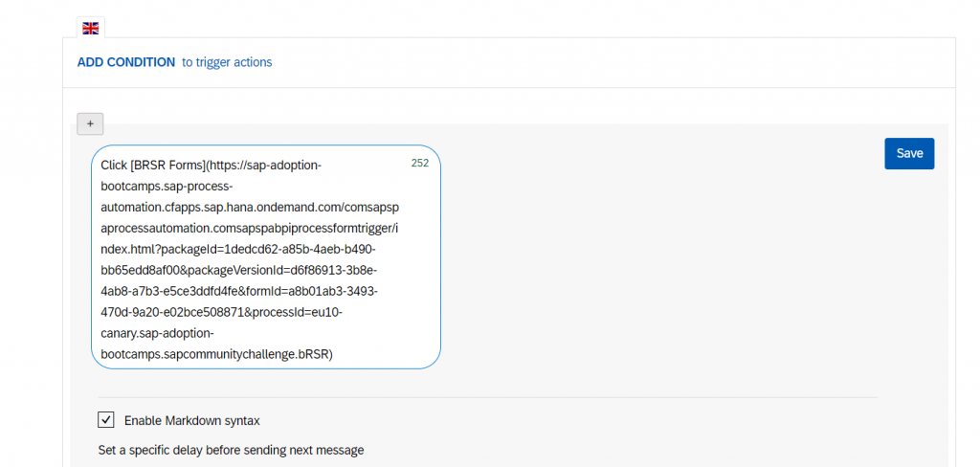The image size is (980, 467).
Task: Save the message with Save button
Action: pos(909,153)
